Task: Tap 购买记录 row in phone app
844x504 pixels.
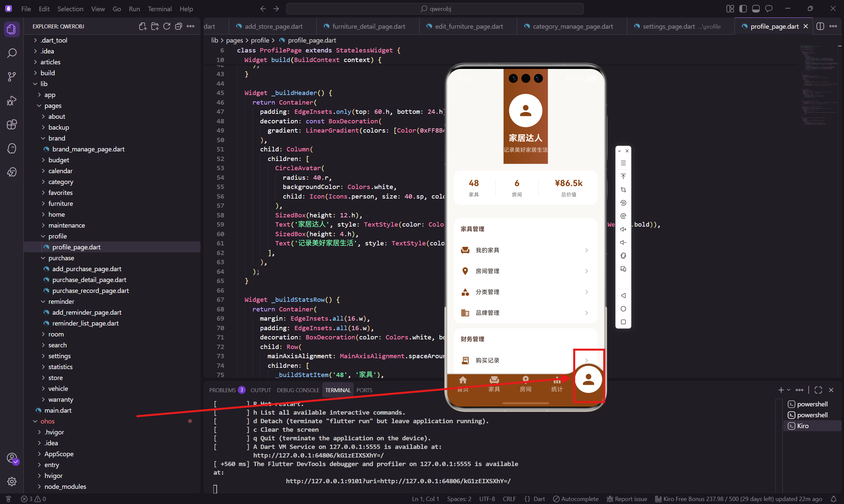Action: pyautogui.click(x=525, y=360)
